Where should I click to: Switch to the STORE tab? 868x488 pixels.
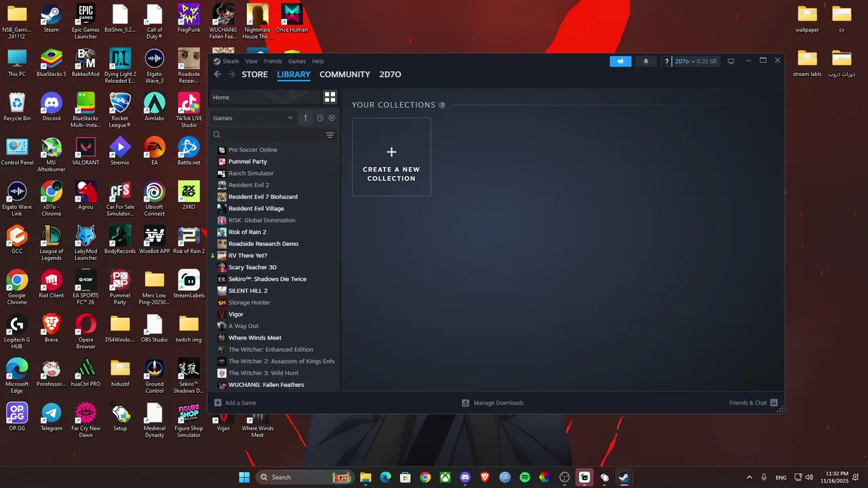(255, 75)
